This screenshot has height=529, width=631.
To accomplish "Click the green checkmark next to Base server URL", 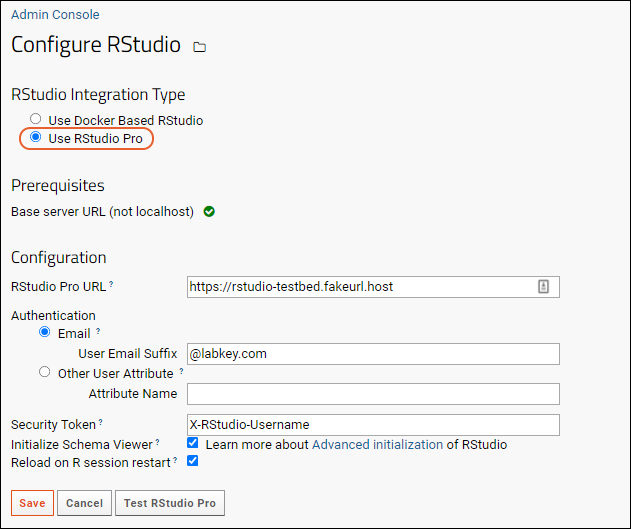I will (x=209, y=212).
